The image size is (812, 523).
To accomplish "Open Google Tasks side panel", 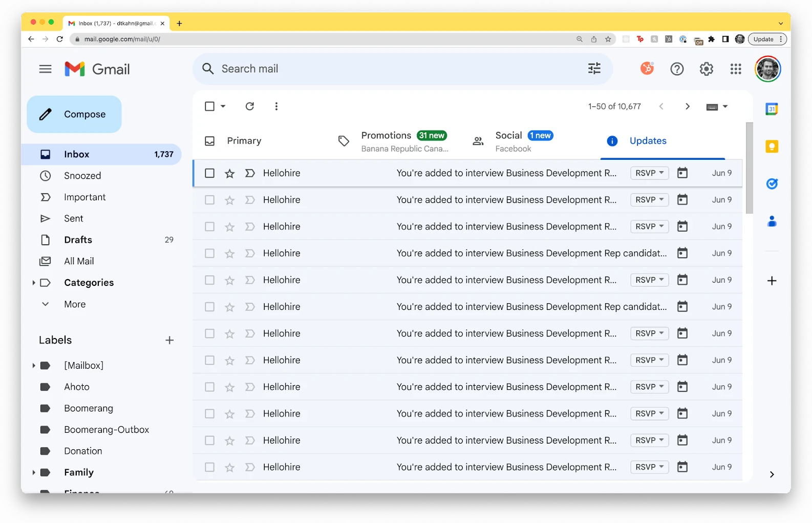I will click(x=772, y=184).
